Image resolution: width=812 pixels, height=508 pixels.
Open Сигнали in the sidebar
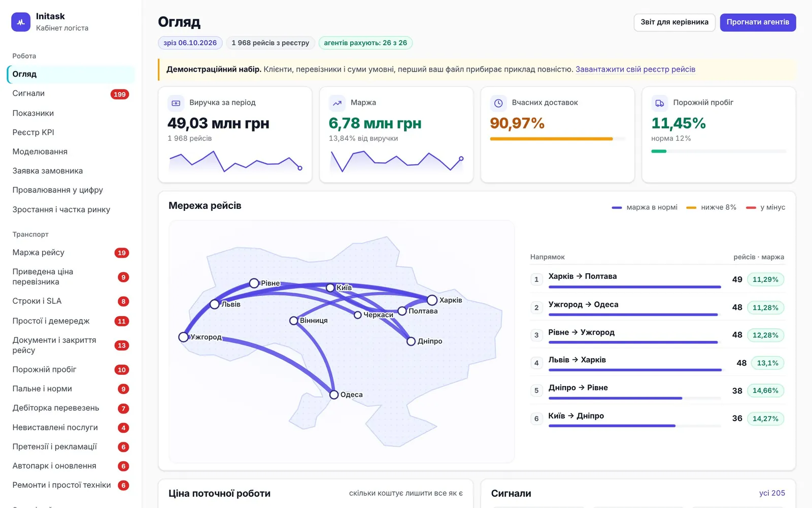[71, 93]
